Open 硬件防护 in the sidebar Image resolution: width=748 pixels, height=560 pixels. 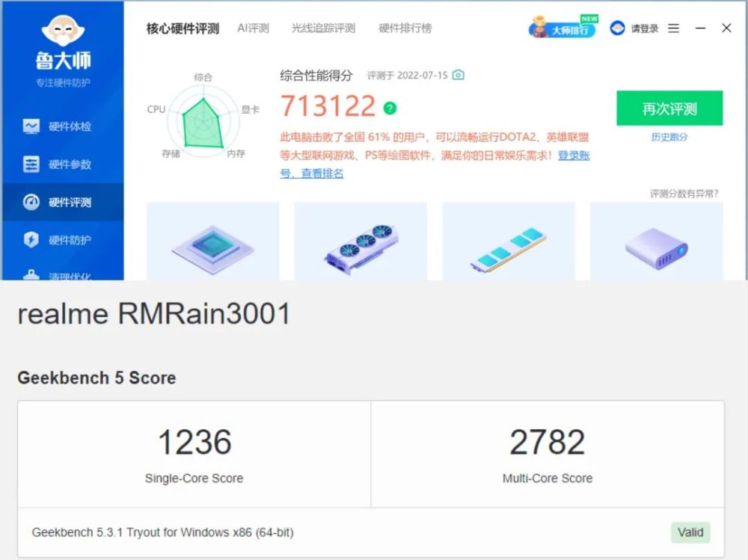pos(63,239)
